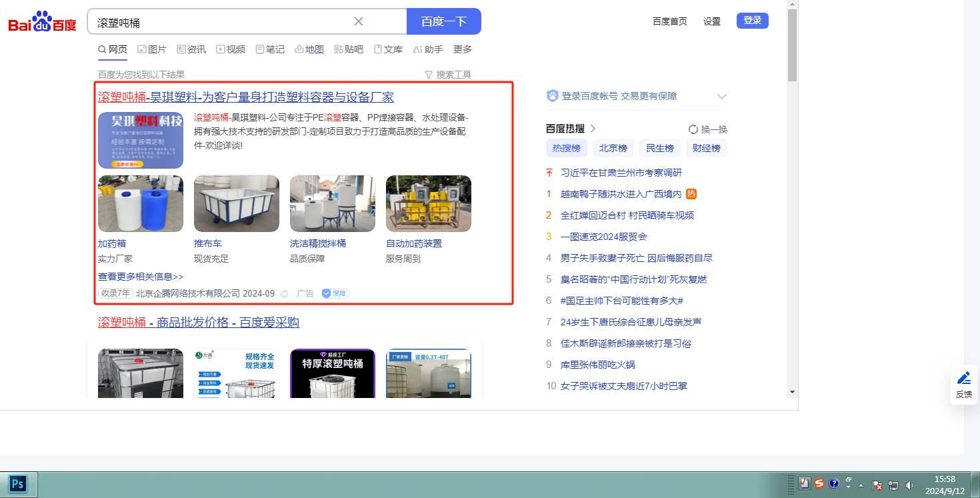Viewport: 980px width, 498px height.
Task: Open hot search 一图速览2024服贸会
Action: click(x=604, y=237)
